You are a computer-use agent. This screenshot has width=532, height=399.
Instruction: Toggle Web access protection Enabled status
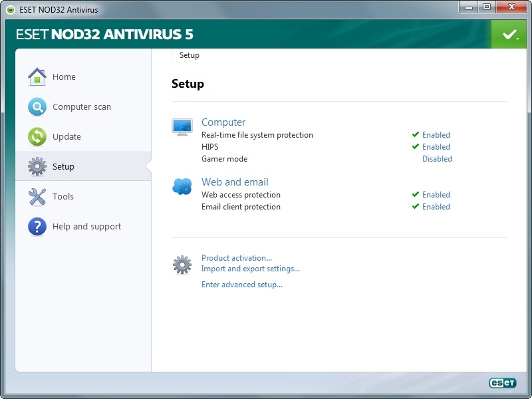(436, 195)
